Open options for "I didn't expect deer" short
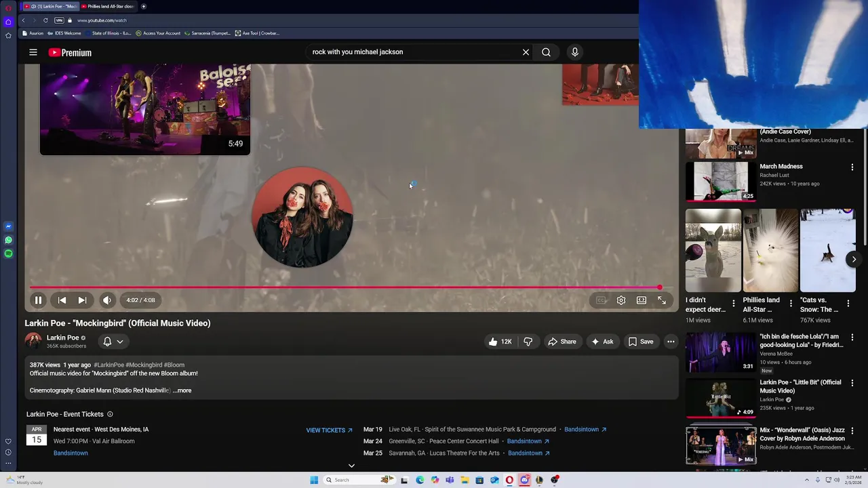 [733, 304]
